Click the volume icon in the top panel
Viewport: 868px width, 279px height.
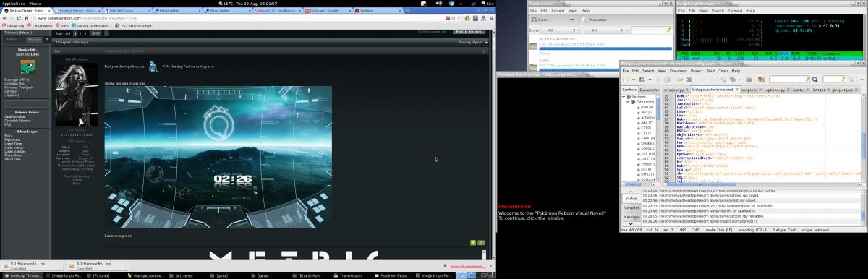[439, 4]
